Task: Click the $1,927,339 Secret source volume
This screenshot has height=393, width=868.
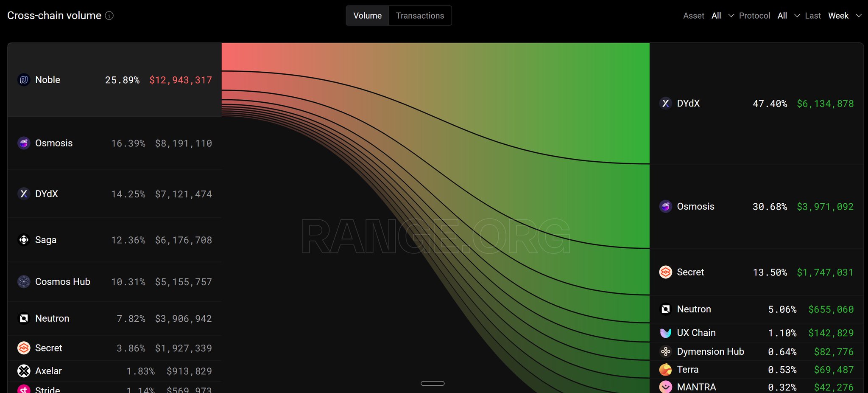Action: click(184, 348)
